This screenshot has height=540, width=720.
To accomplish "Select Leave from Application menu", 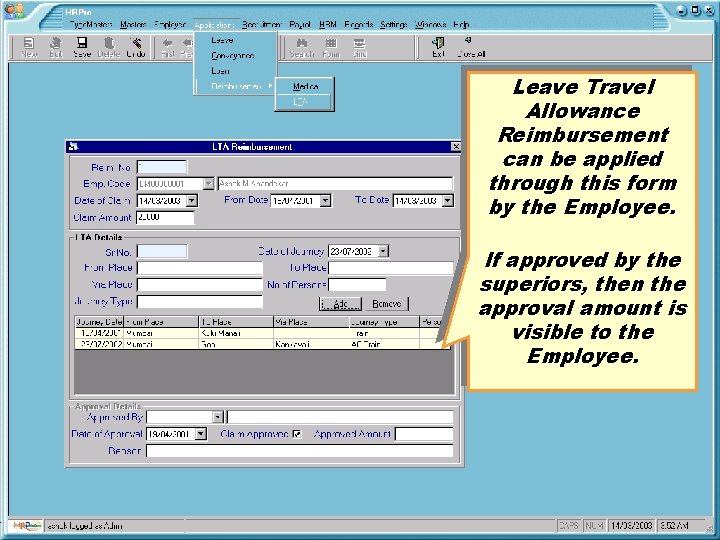I will pos(236,40).
